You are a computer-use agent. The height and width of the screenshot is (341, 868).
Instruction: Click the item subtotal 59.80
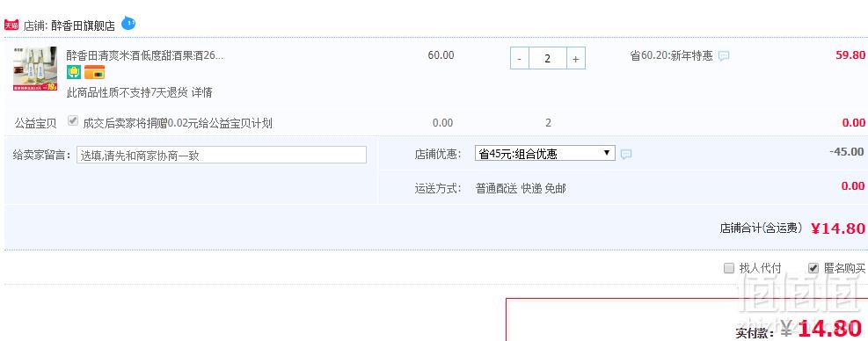pyautogui.click(x=850, y=55)
